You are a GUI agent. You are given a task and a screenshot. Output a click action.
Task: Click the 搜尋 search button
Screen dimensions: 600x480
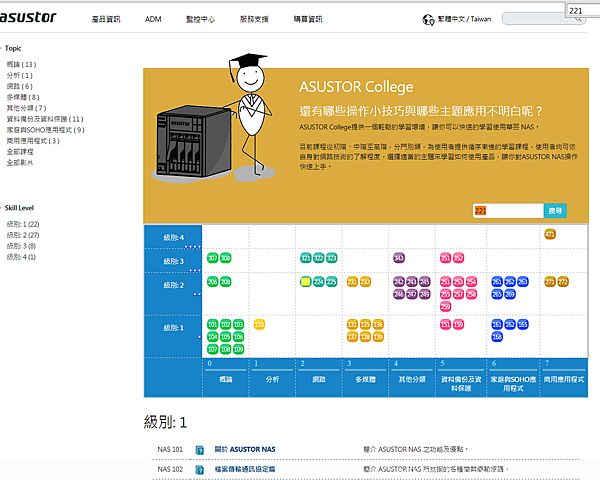pyautogui.click(x=555, y=211)
